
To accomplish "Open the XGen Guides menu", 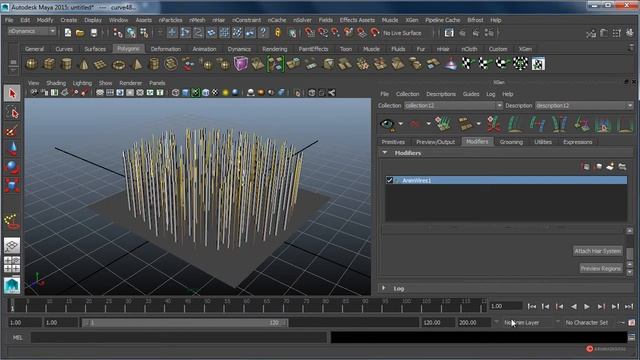I will click(471, 94).
